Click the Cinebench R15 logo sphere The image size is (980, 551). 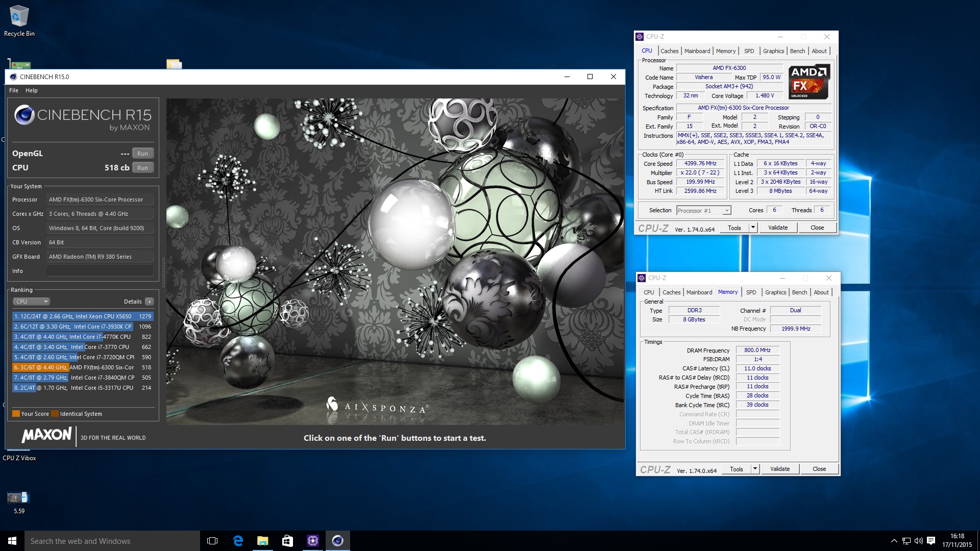click(x=24, y=115)
